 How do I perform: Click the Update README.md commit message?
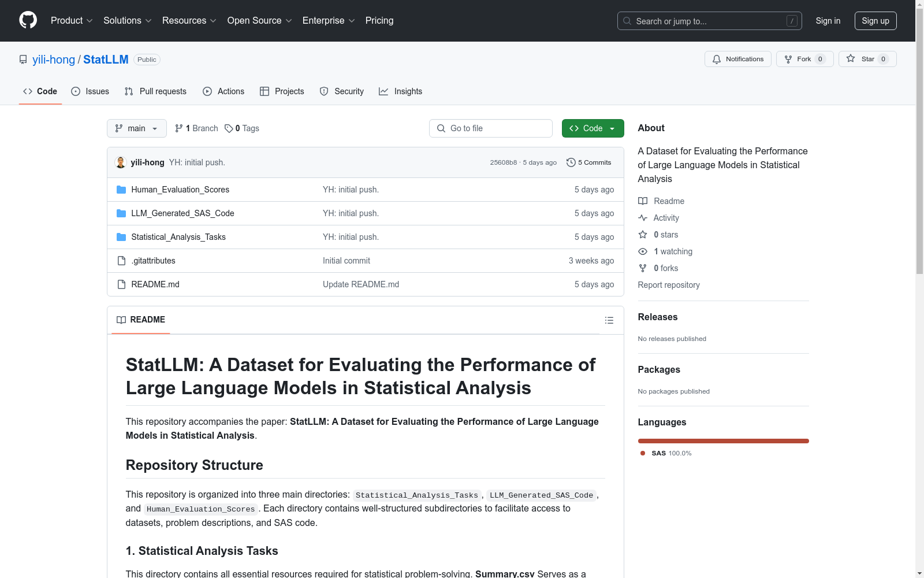click(361, 284)
